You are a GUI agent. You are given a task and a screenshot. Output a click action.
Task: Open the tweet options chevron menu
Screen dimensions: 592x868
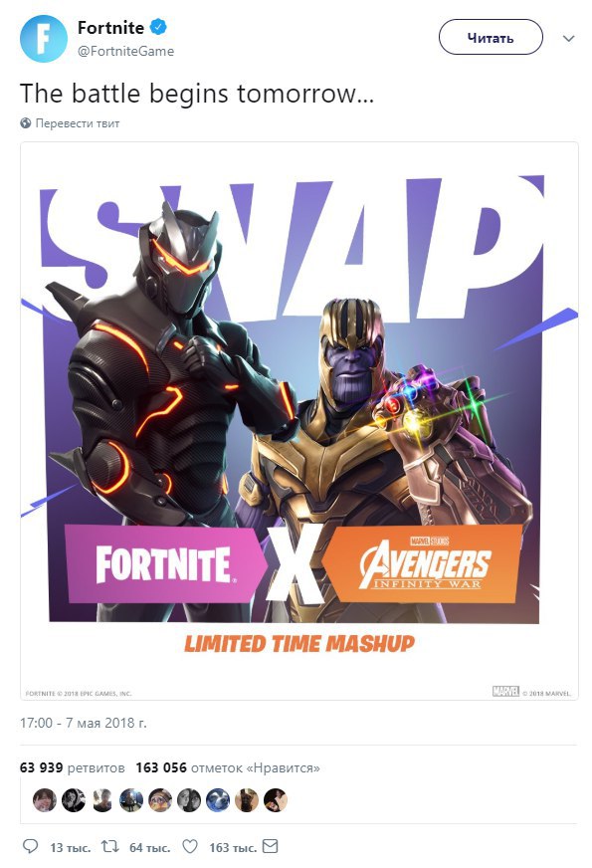coord(568,38)
